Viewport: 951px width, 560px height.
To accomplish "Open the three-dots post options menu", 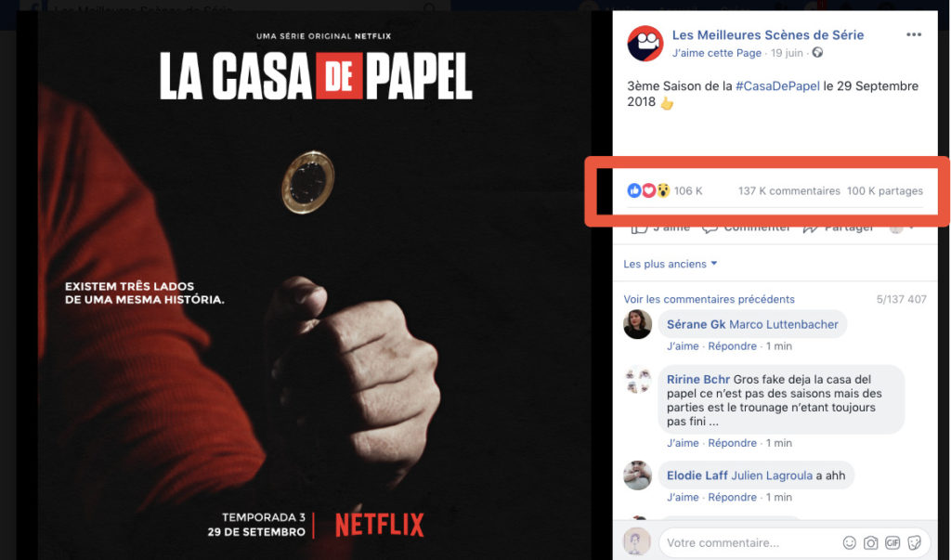I will [914, 34].
